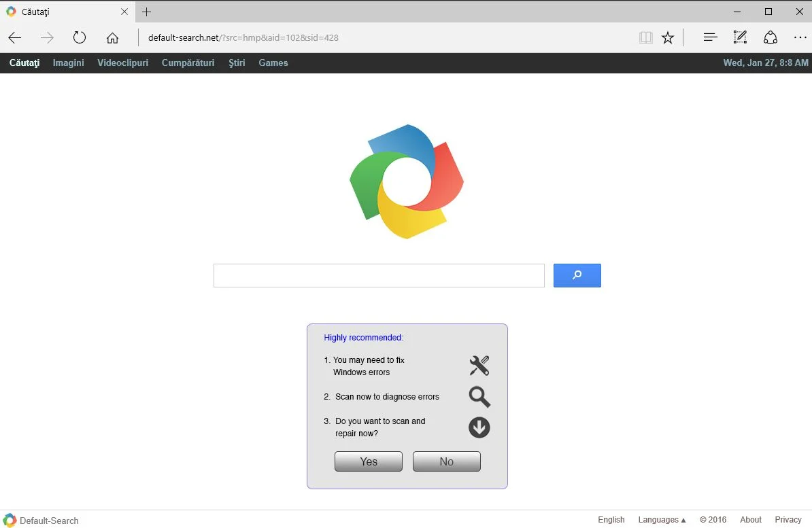Image resolution: width=812 pixels, height=528 pixels.
Task: Click the 'Highly recommended:' heading
Action: coord(364,338)
